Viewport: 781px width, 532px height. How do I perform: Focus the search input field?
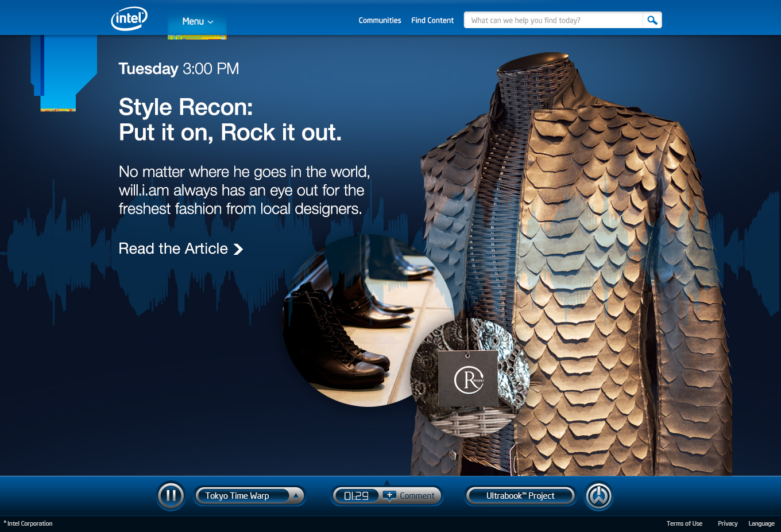click(553, 20)
